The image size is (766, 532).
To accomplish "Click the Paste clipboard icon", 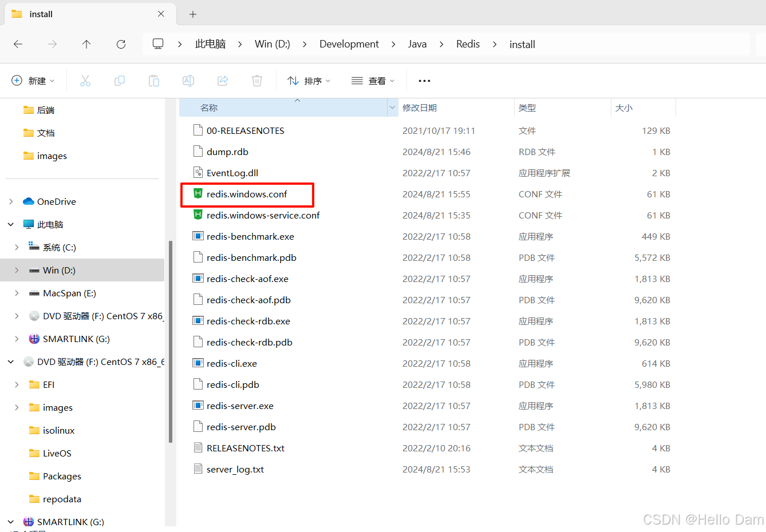I will coord(154,81).
